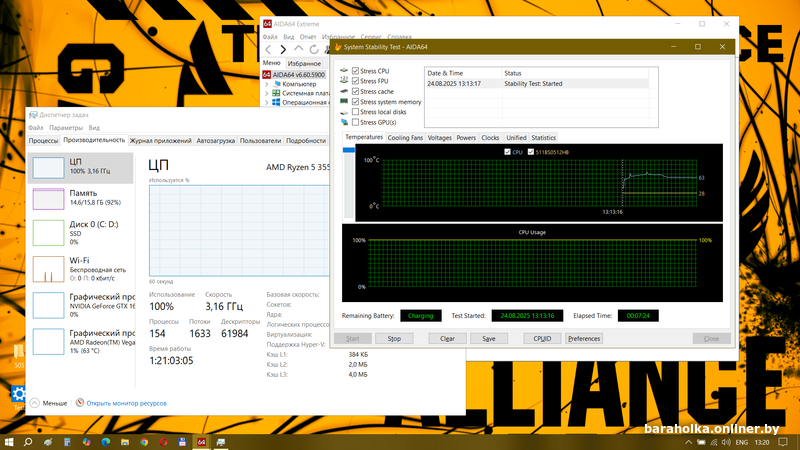Select Диск 0 (C: D:) in Task Manager
Screen dimensions: 800x450
pos(81,233)
